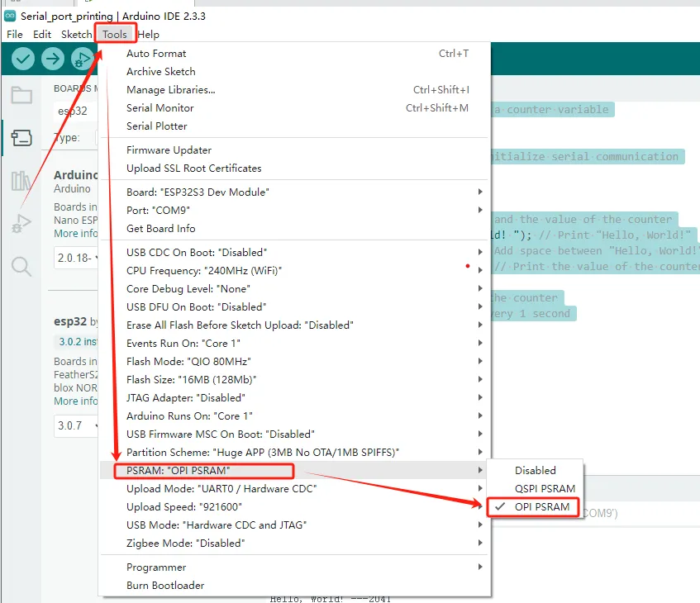Expand USB DFU On Boot submenu

[x=295, y=307]
